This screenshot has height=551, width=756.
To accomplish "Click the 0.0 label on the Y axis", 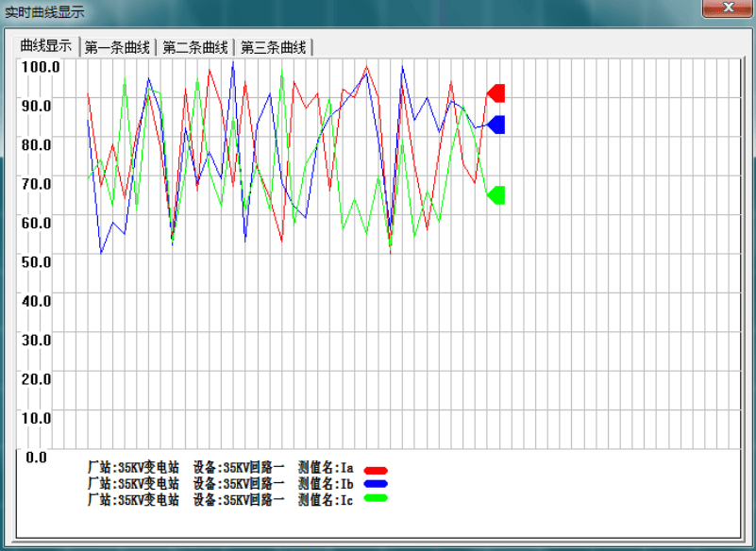I will (x=37, y=457).
